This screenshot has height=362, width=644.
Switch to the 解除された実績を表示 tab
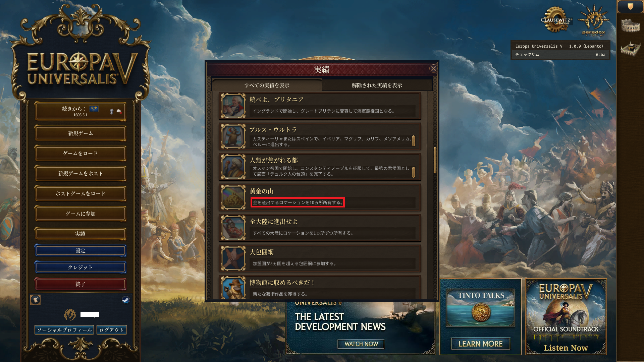click(x=377, y=85)
